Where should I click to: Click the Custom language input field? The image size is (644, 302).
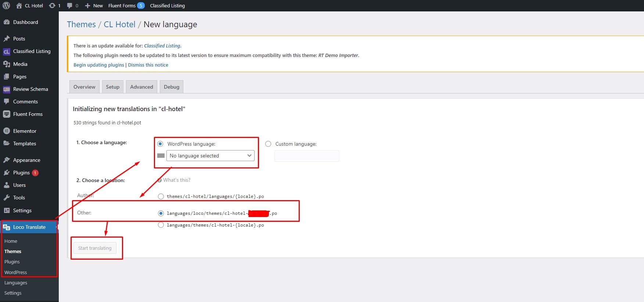point(307,156)
